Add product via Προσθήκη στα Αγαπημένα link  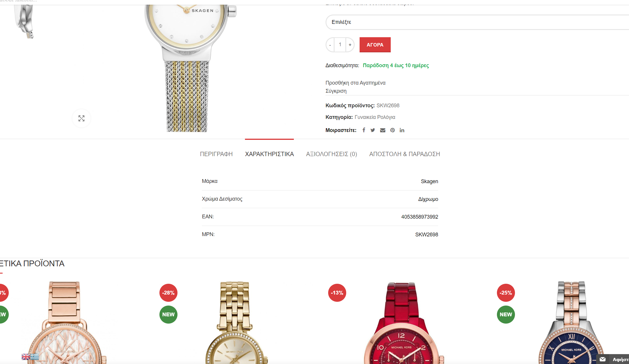(355, 83)
